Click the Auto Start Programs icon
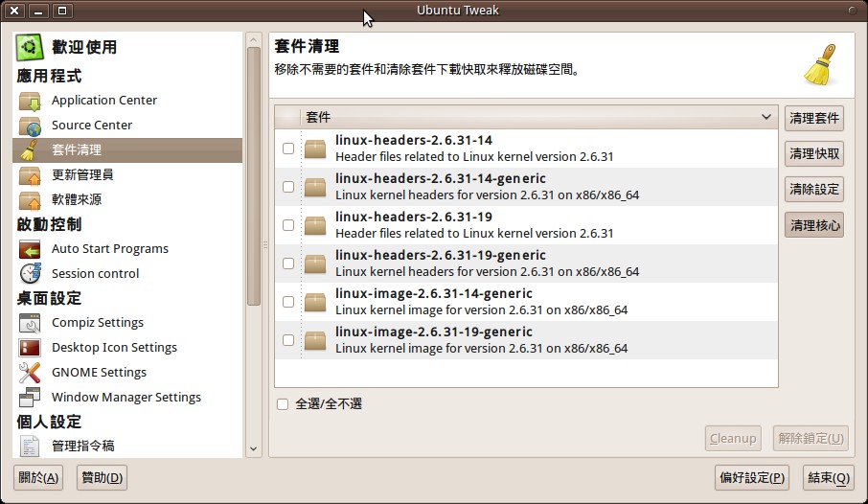Screen dimensions: 868x504 click(30, 249)
